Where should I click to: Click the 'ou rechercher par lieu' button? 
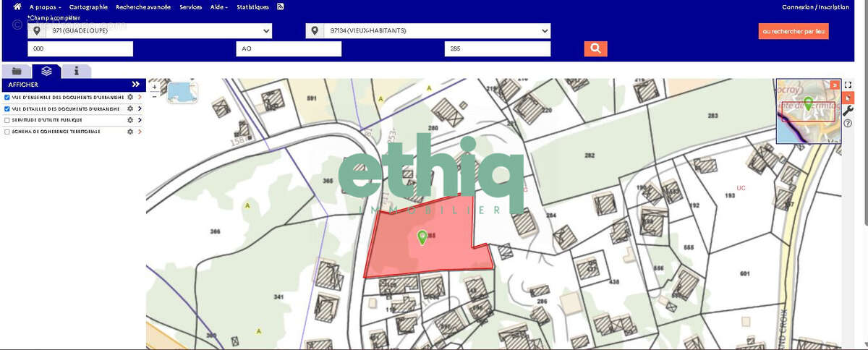click(x=793, y=31)
